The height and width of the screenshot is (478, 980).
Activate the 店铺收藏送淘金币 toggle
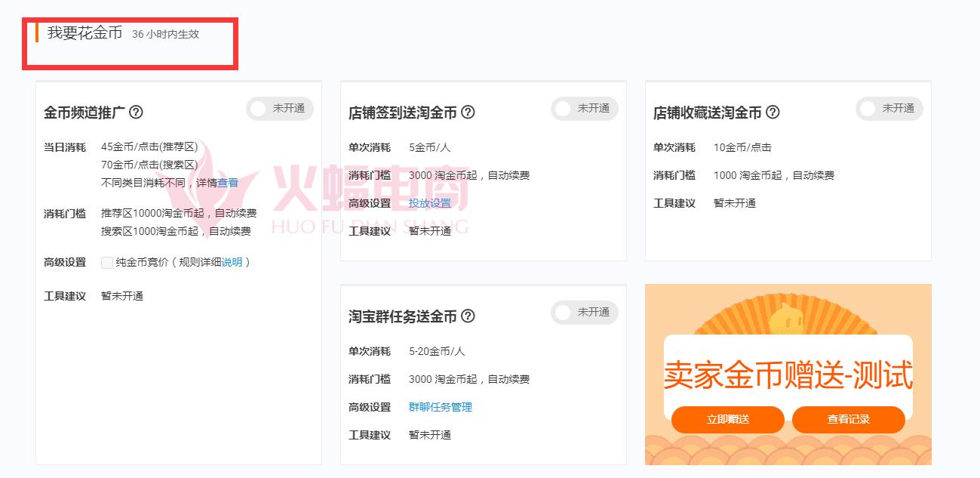point(889,108)
